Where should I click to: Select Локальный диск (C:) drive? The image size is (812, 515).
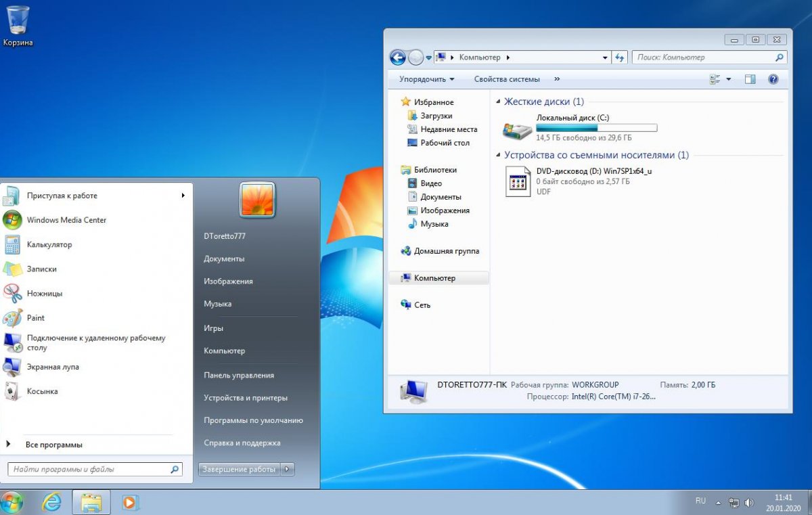pos(581,127)
